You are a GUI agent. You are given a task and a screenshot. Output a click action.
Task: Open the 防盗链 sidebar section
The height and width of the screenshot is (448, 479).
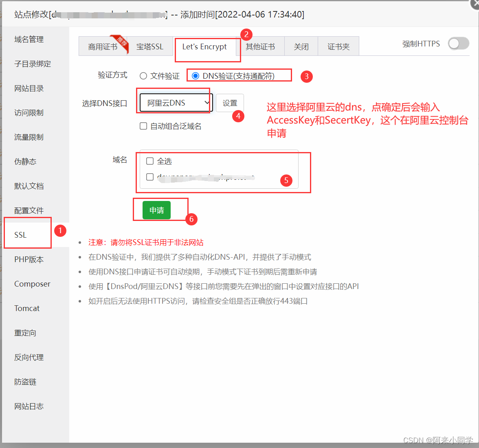[x=25, y=382]
